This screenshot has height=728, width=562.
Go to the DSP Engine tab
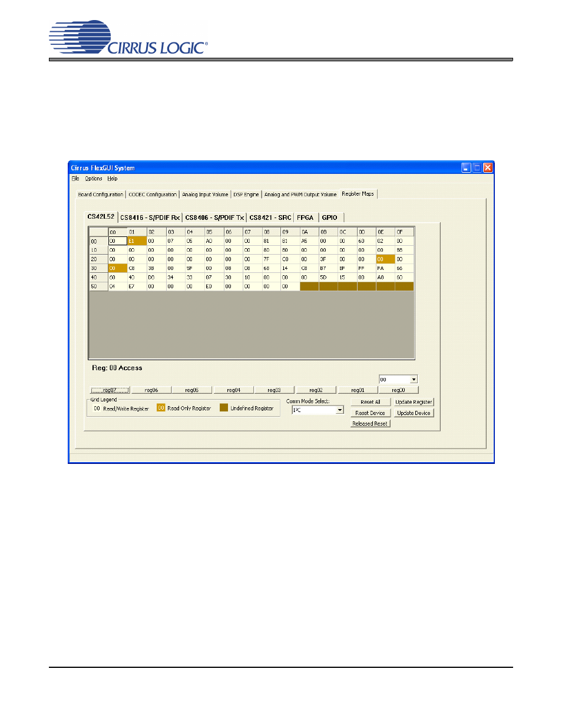[x=246, y=194]
